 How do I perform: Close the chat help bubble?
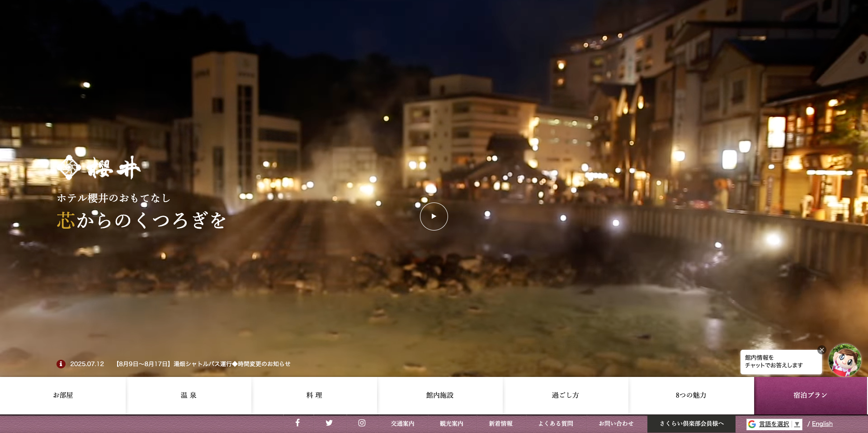[x=822, y=350]
